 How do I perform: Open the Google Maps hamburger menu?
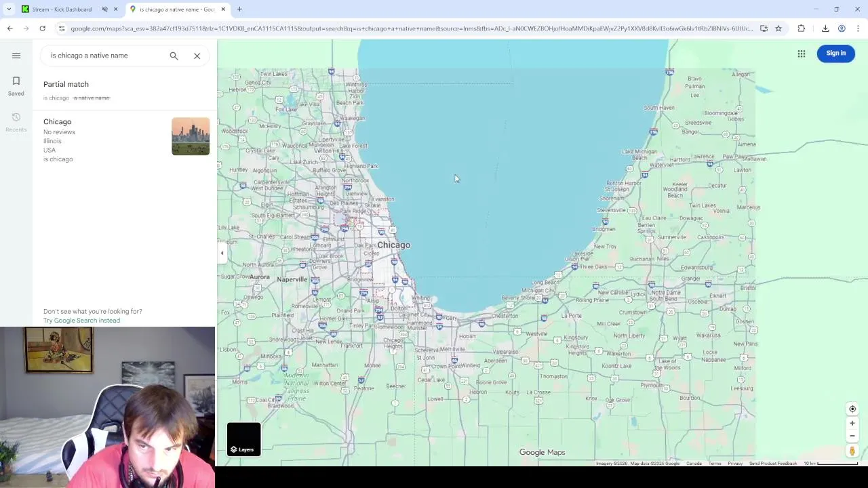click(16, 56)
